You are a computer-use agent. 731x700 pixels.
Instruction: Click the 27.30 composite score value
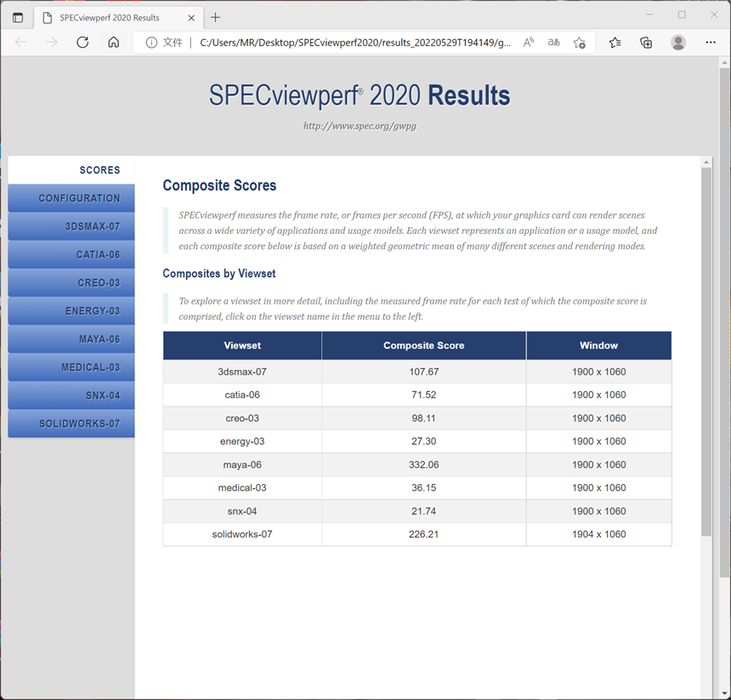[424, 441]
